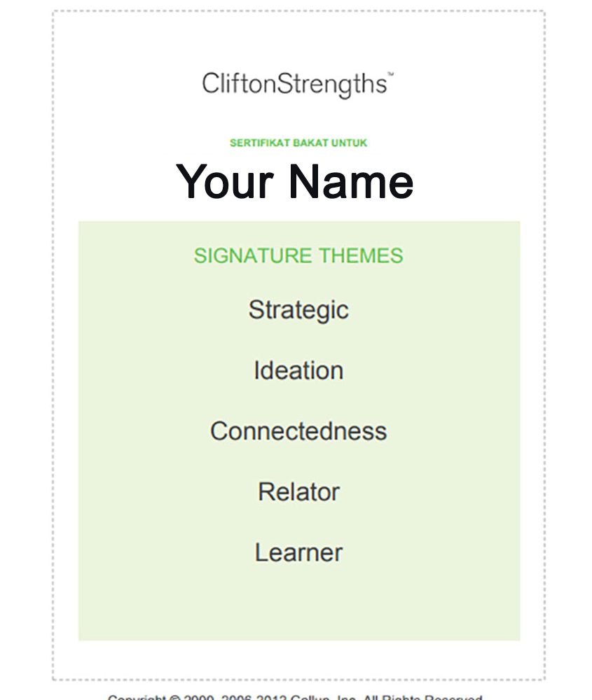592x700 pixels.
Task: Click the SIGNATURE THEMES heading
Action: [x=298, y=255]
